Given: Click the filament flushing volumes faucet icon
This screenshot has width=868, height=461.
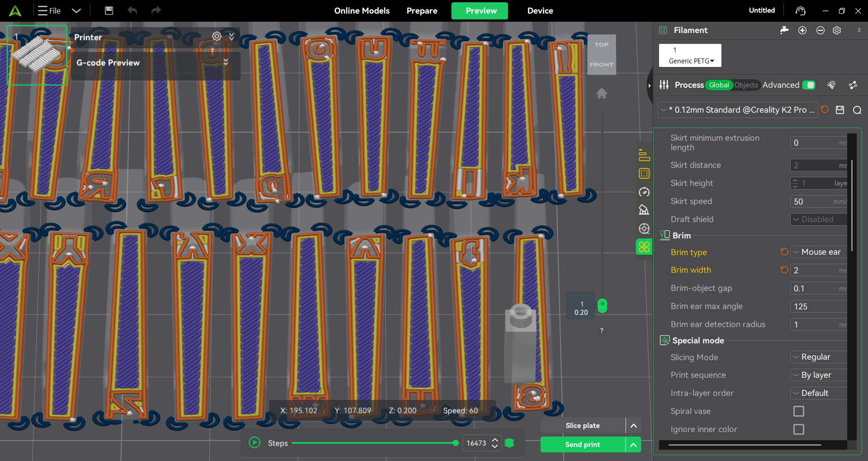Looking at the screenshot, I should (784, 30).
